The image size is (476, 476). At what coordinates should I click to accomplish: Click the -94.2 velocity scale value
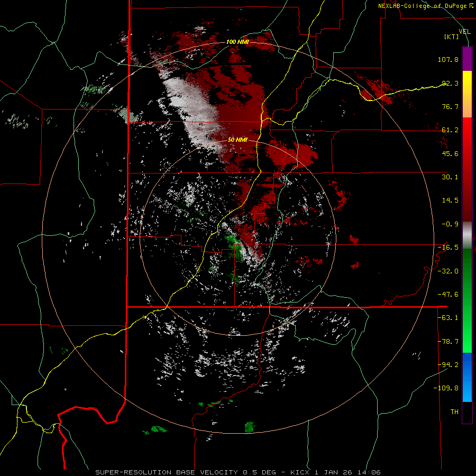[x=448, y=365]
